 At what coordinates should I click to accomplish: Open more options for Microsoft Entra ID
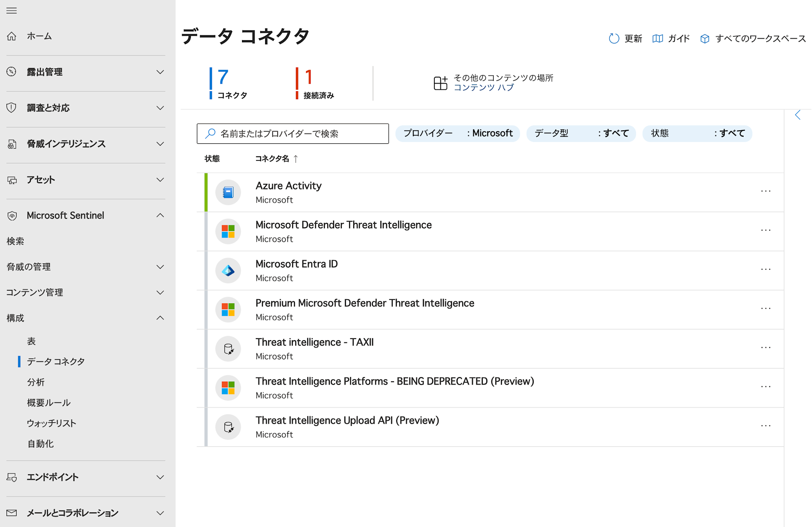click(766, 269)
